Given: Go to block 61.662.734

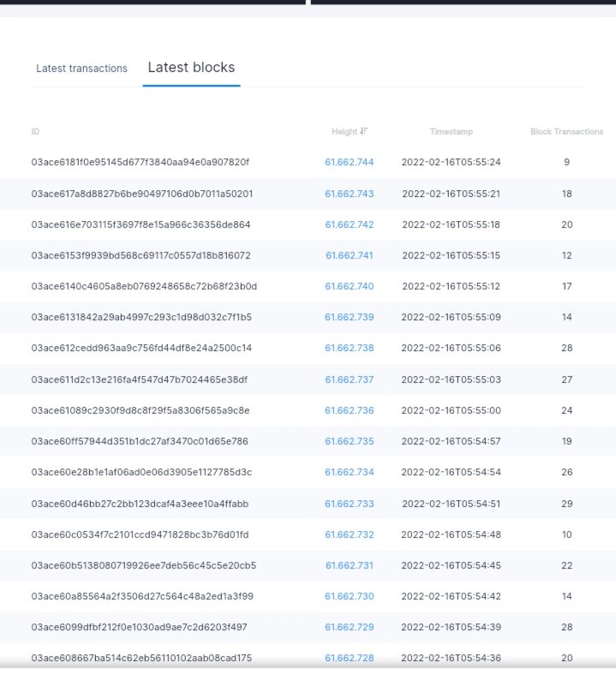Looking at the screenshot, I should point(349,473).
